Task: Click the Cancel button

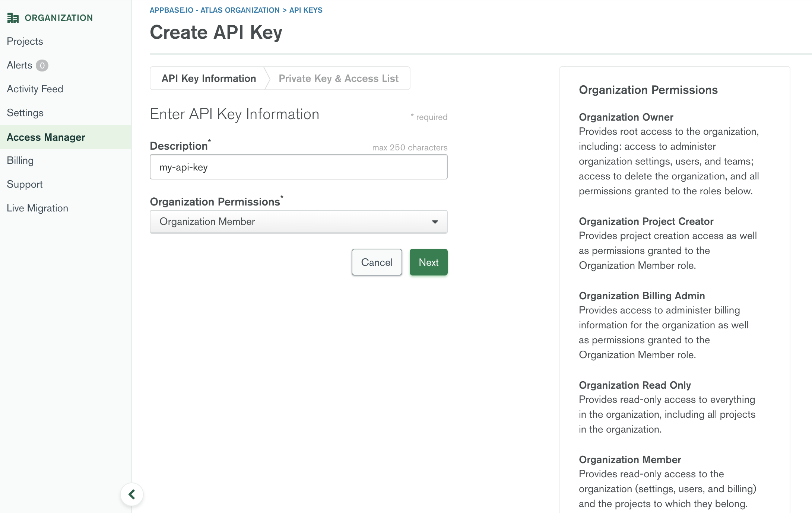Action: pyautogui.click(x=377, y=262)
